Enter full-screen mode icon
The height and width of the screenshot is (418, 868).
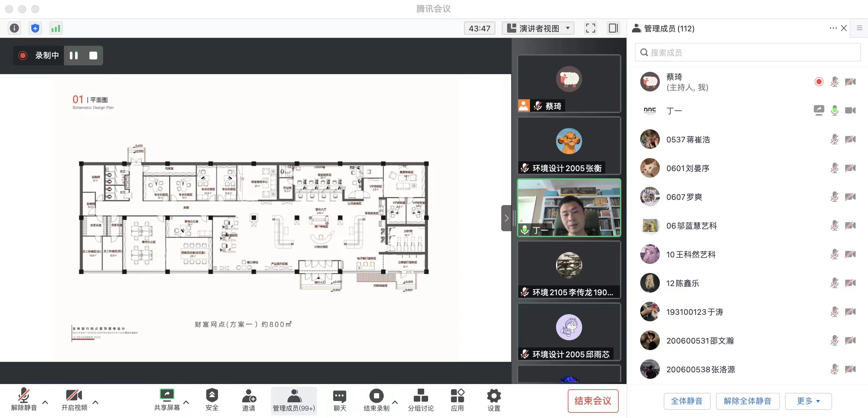tap(590, 28)
